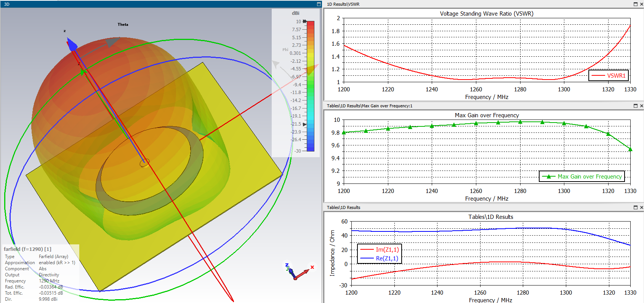Click the 0.301 value on the color scale
Image resolution: width=644 pixels, height=303 pixels.
[x=295, y=53]
